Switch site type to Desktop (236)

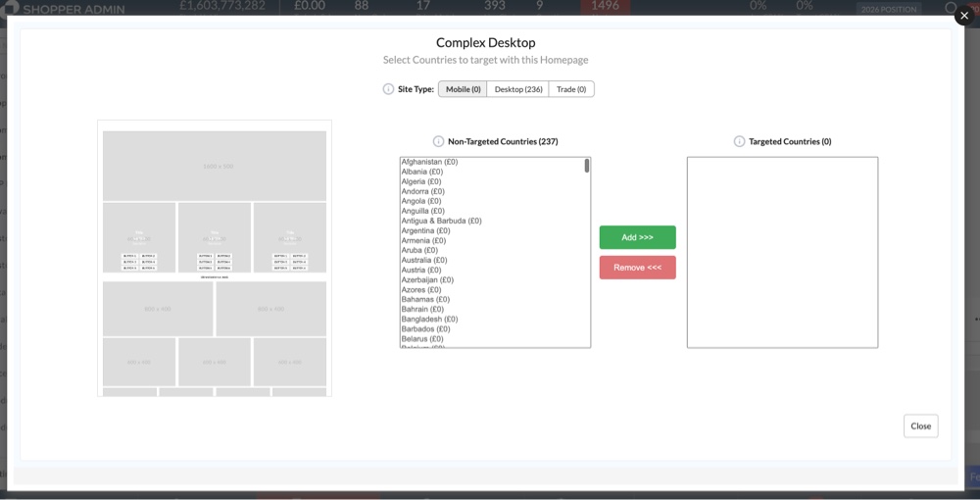pos(517,89)
